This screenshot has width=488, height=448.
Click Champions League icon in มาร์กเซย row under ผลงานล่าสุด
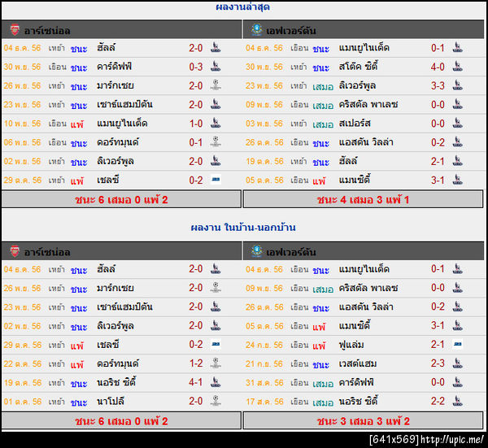click(216, 85)
